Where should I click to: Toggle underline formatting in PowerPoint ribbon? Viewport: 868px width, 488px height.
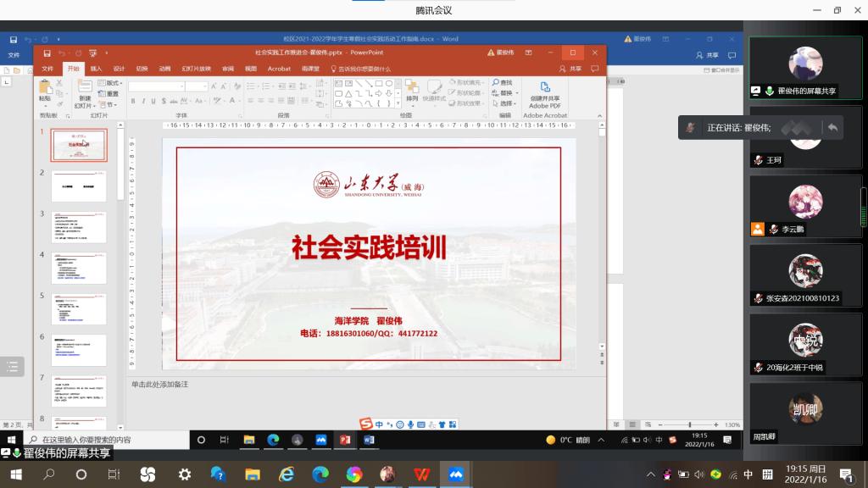point(153,102)
